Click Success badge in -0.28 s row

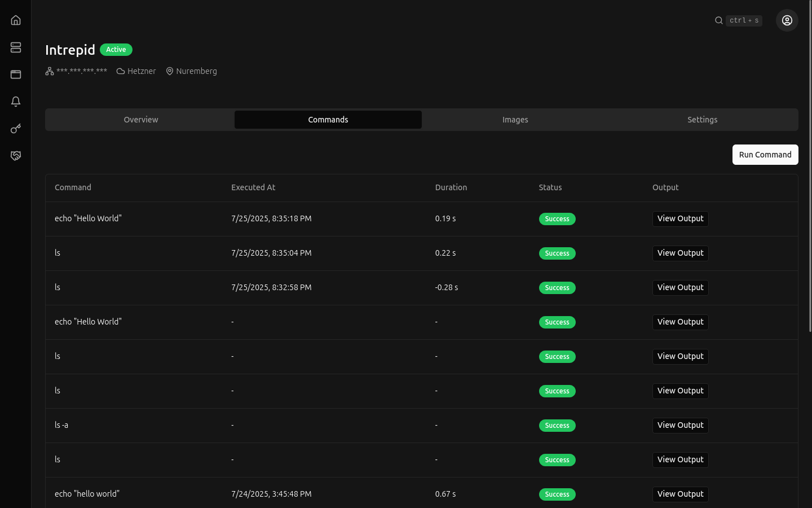(x=557, y=288)
